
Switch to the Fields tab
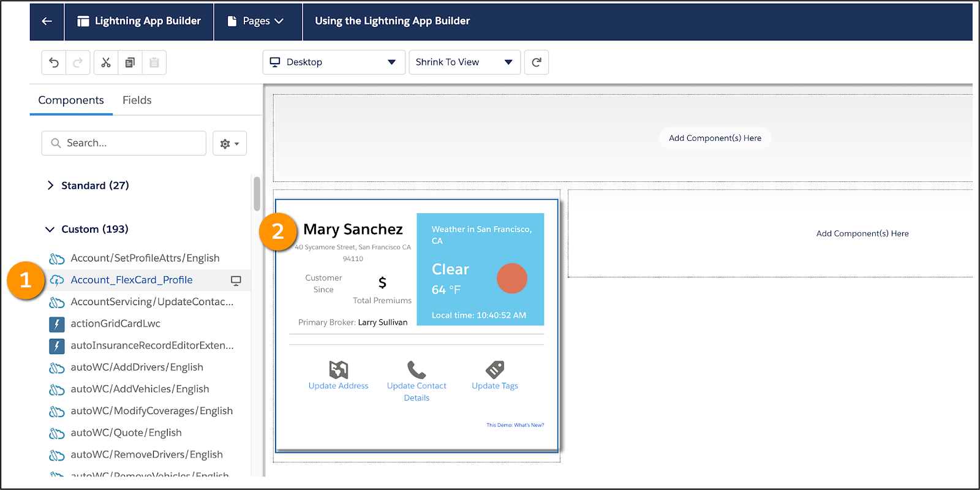point(137,100)
